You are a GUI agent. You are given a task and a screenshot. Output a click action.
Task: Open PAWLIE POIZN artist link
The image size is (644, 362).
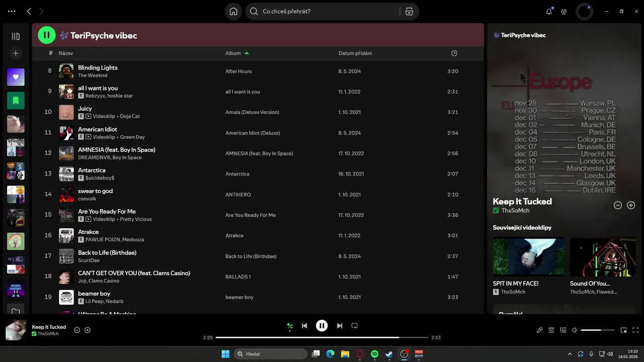coord(103,240)
